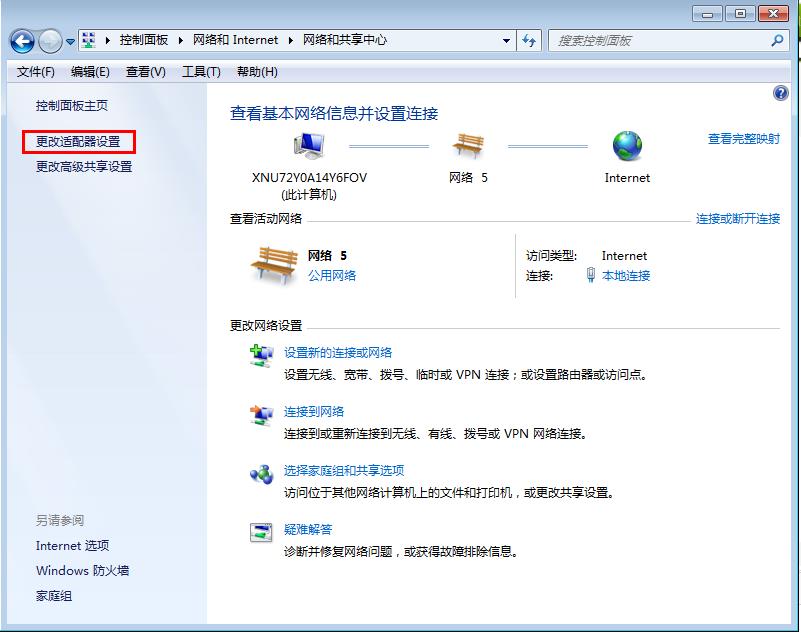801x632 pixels.
Task: Click the bench icon in network map
Action: click(468, 146)
